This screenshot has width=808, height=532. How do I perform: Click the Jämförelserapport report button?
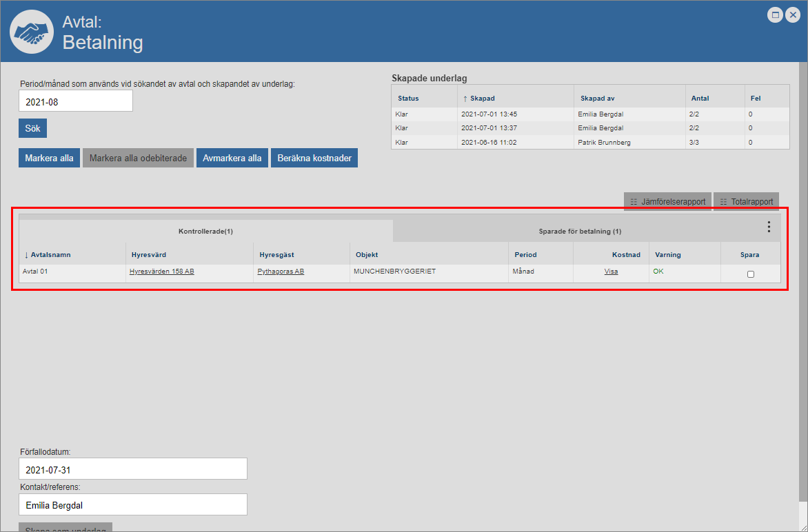coord(667,202)
